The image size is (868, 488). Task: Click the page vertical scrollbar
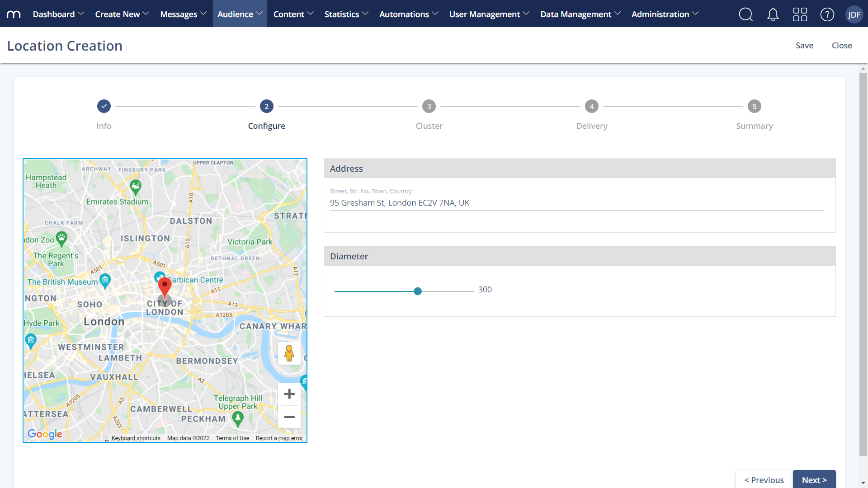pyautogui.click(x=863, y=264)
